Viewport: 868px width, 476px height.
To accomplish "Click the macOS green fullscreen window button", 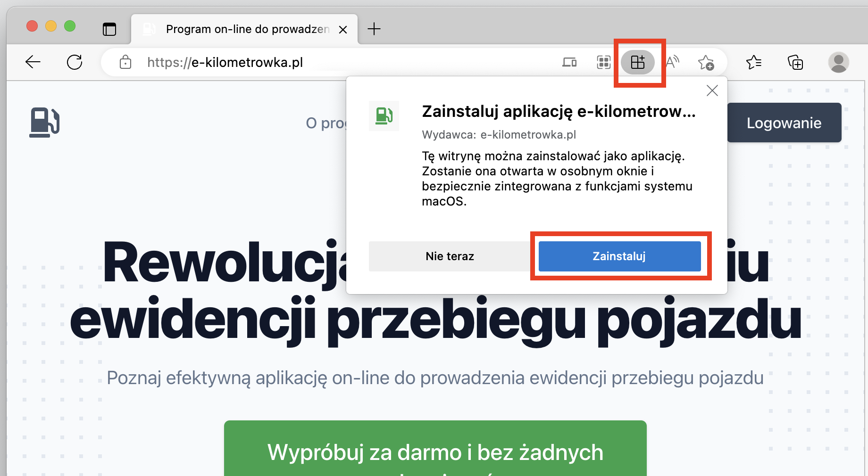I will [x=70, y=26].
